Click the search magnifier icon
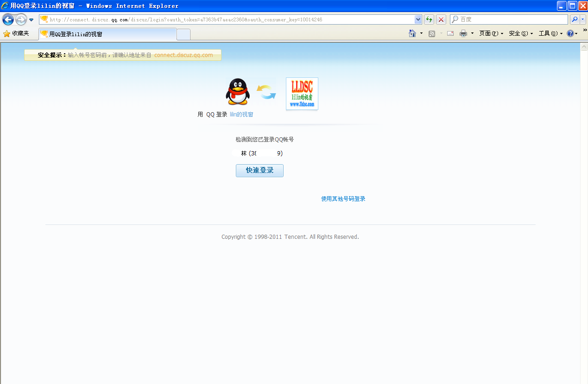 point(575,19)
